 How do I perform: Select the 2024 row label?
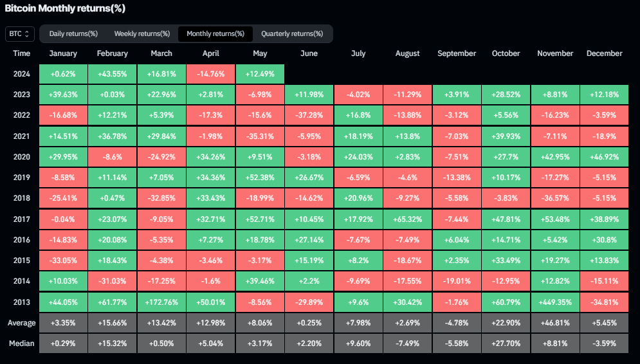coord(21,74)
